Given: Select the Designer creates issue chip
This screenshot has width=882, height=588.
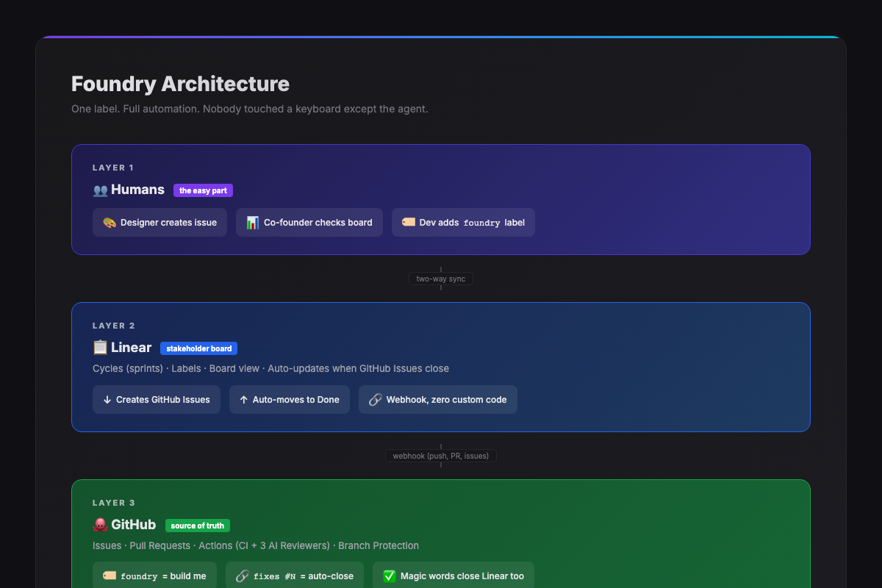Looking at the screenshot, I should (159, 223).
